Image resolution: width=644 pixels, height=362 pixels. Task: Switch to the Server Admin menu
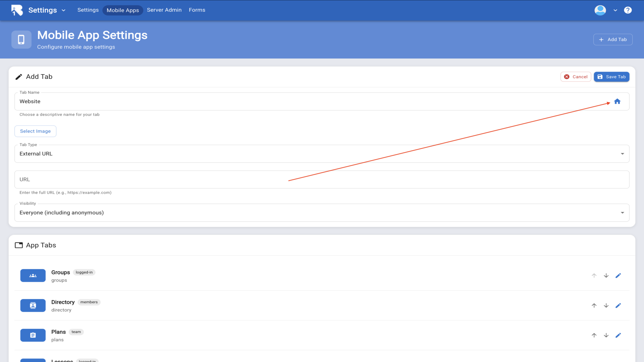[164, 10]
